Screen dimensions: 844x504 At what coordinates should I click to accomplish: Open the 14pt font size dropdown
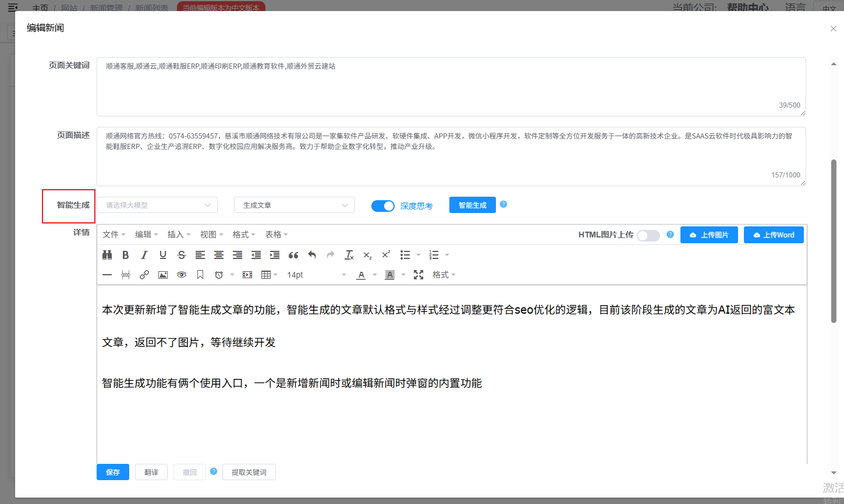(x=316, y=275)
